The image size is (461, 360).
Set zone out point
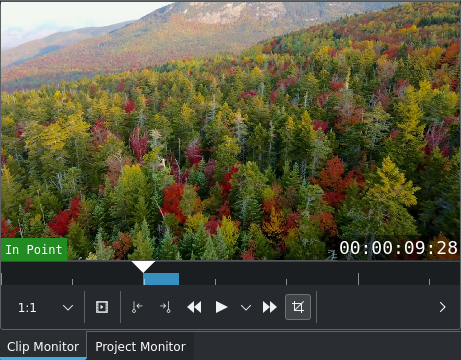pos(165,307)
